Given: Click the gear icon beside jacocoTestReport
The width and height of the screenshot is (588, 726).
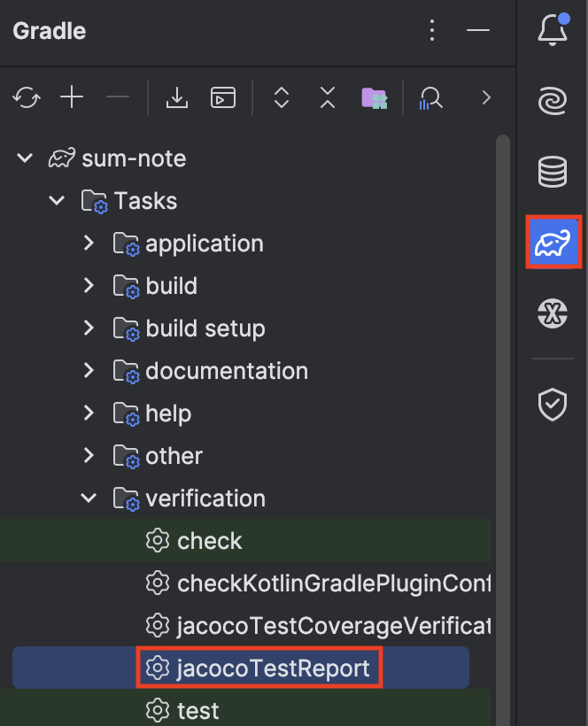Looking at the screenshot, I should click(x=158, y=668).
